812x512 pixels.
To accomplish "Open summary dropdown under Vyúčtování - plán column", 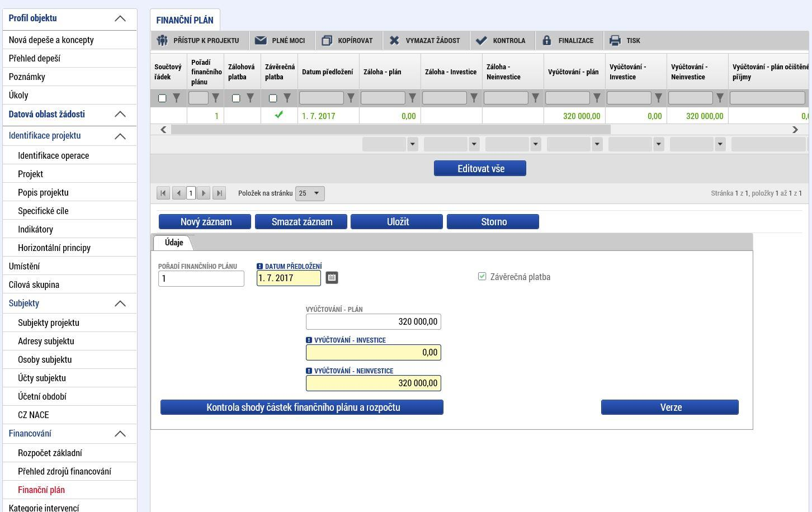I will [x=597, y=144].
